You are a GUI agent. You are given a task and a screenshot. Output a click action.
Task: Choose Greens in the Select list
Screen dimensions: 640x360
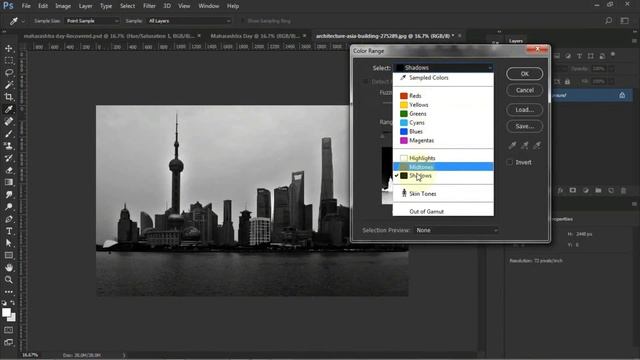click(x=443, y=114)
